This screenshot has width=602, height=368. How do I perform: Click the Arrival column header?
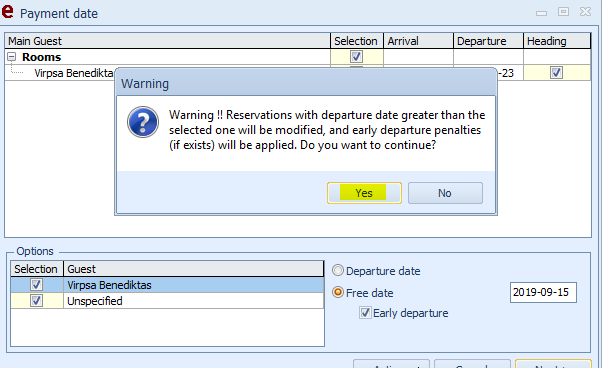(418, 41)
